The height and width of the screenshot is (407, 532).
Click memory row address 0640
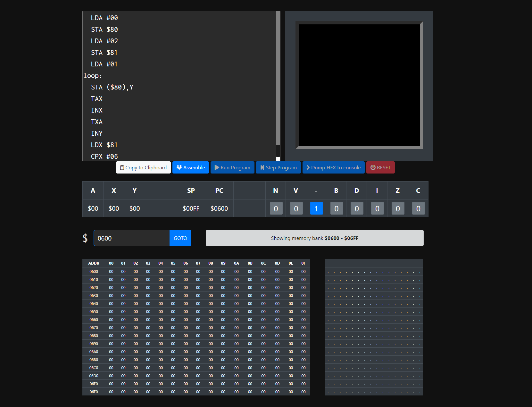[x=94, y=303]
